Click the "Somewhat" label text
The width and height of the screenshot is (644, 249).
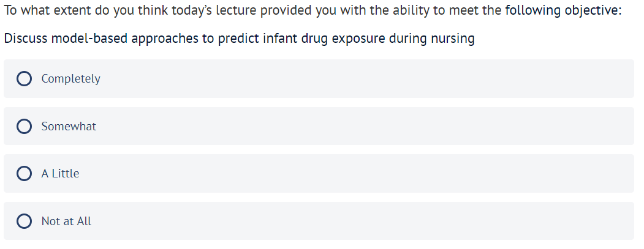click(69, 127)
